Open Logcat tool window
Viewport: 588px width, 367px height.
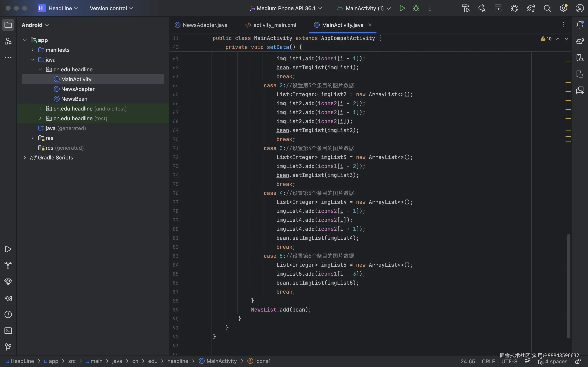[x=8, y=298]
